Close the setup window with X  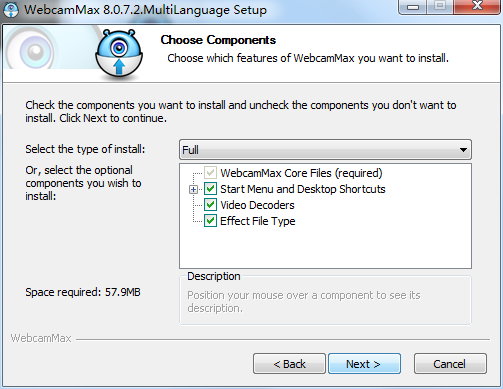click(x=477, y=6)
